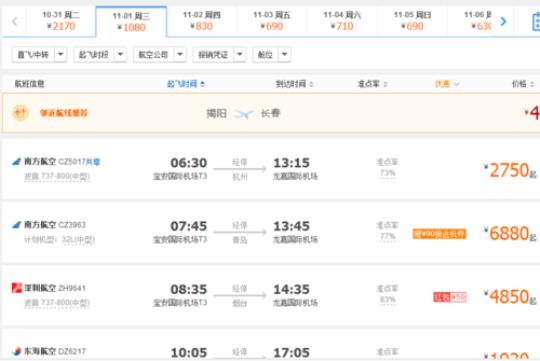Image resolution: width=540 pixels, height=361 pixels.
Task: Expand the 优惠 discount filter
Action: 447,84
